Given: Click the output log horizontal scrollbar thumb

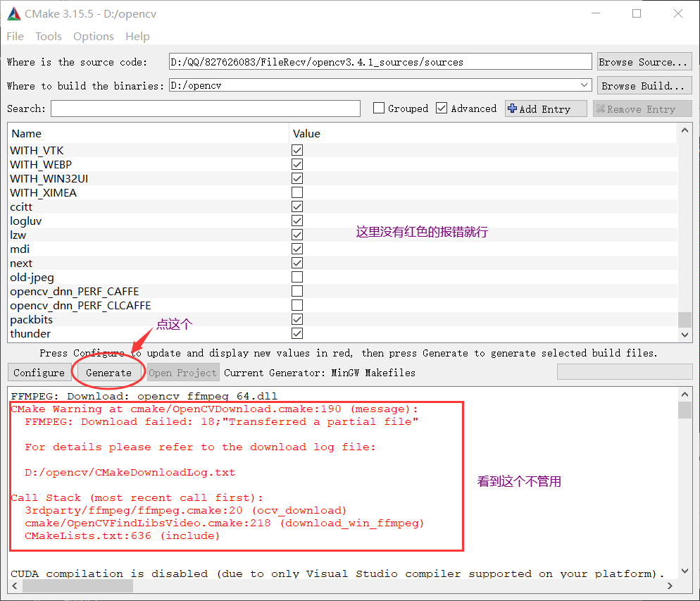Looking at the screenshot, I should [x=77, y=585].
